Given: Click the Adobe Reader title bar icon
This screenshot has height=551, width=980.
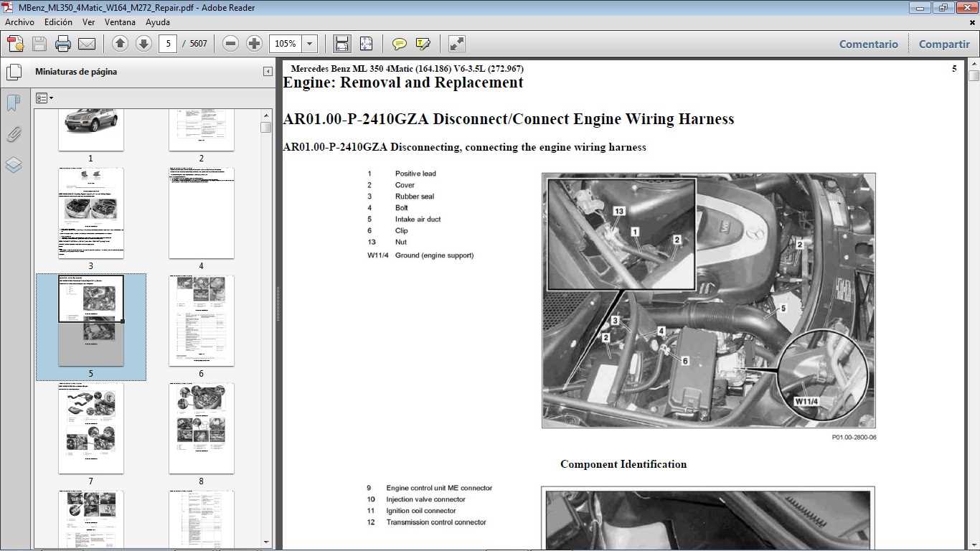Looking at the screenshot, I should coord(9,7).
